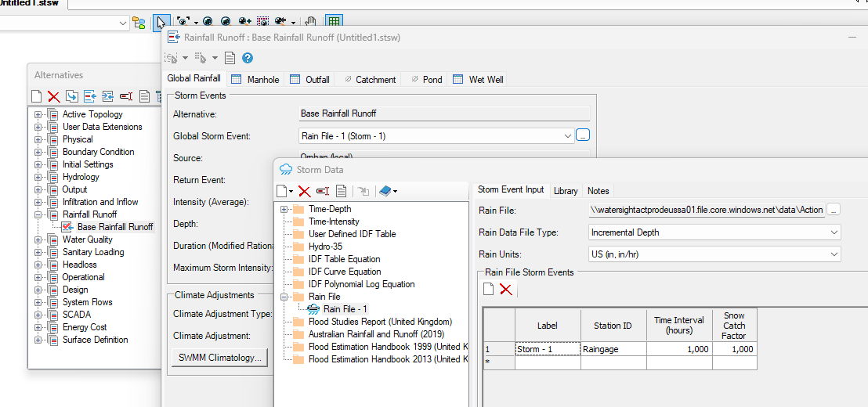Click rename icon in Storm Data toolbar
Screen dimensions: 868x407
click(322, 190)
